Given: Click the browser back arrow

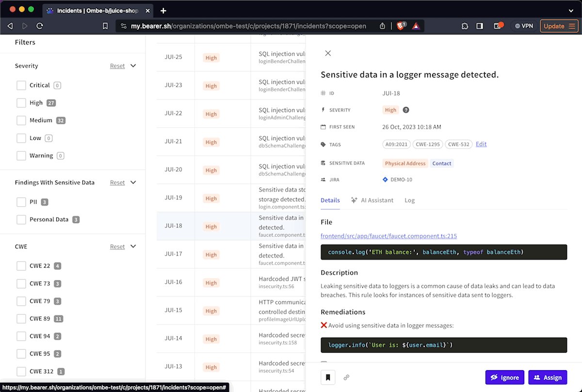Looking at the screenshot, I should pyautogui.click(x=10, y=26).
